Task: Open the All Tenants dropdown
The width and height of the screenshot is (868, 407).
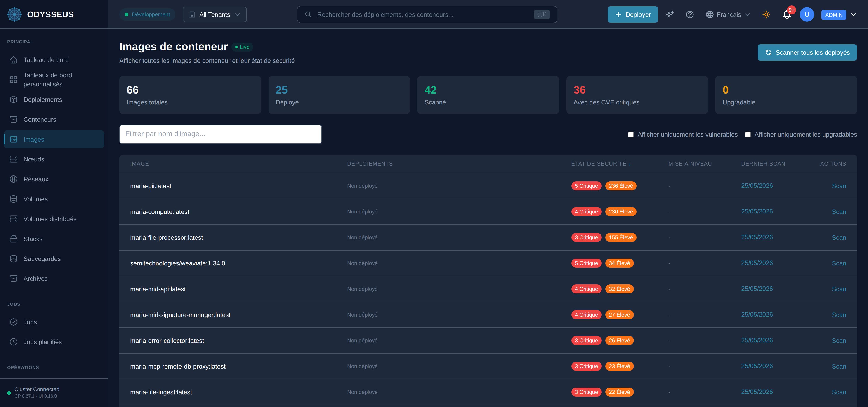Action: (215, 14)
